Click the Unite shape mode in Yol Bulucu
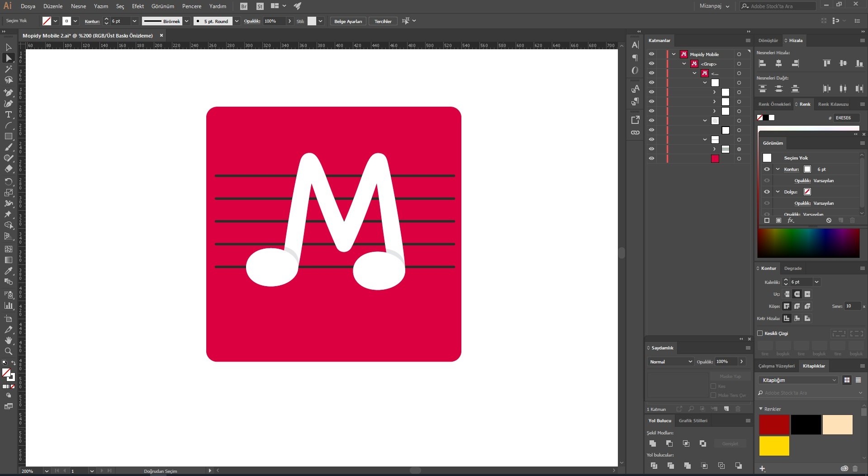The width and height of the screenshot is (868, 476). (x=653, y=443)
